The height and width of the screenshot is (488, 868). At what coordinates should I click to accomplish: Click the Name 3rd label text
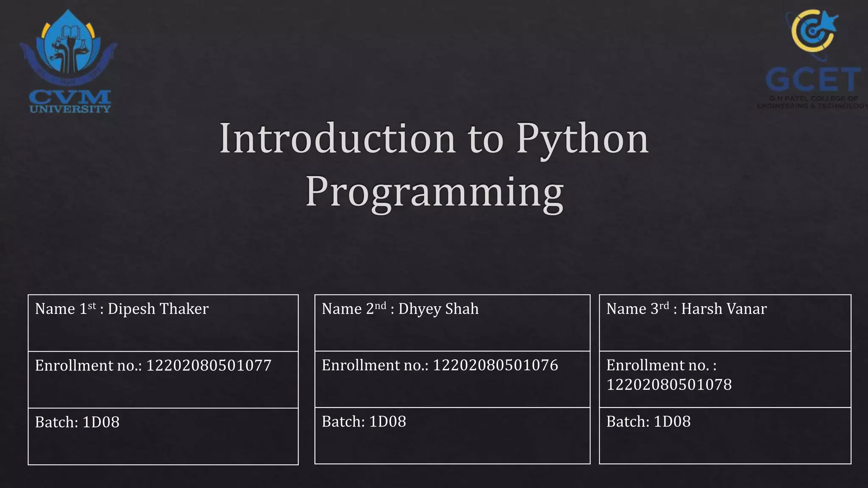tap(637, 309)
